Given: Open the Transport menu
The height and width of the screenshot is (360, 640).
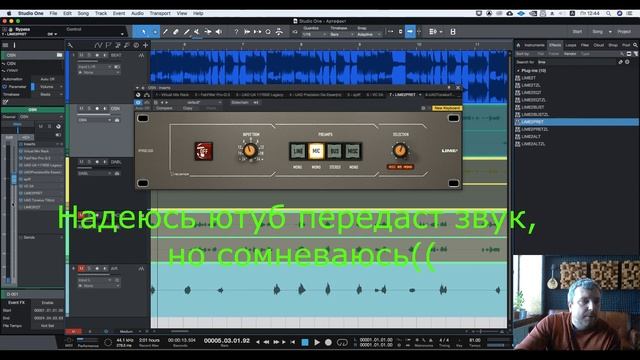Looking at the screenshot, I should [x=160, y=13].
